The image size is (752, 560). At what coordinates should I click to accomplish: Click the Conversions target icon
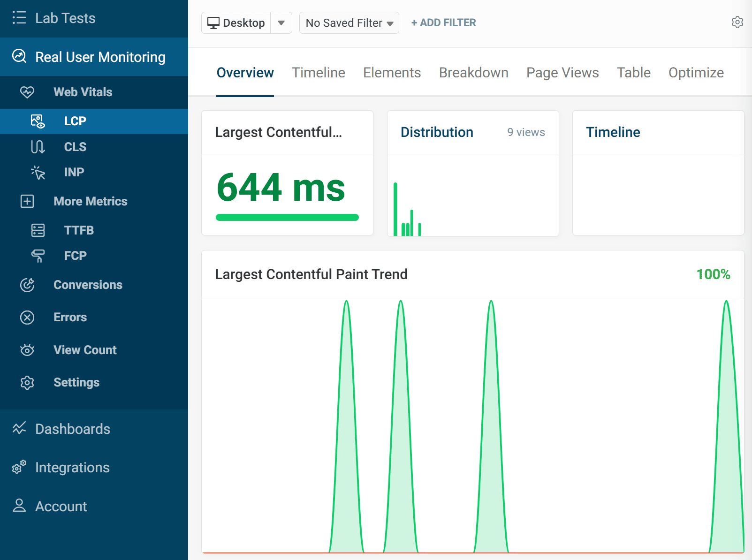point(27,285)
